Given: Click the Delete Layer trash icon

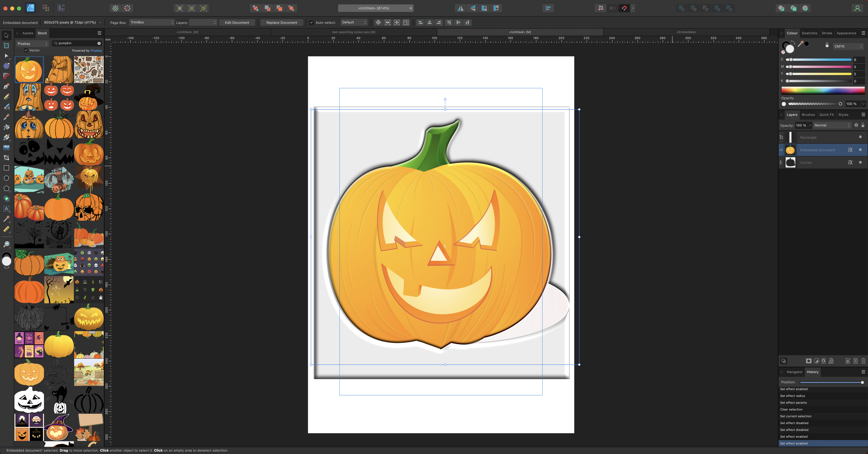Looking at the screenshot, I should coord(863,361).
